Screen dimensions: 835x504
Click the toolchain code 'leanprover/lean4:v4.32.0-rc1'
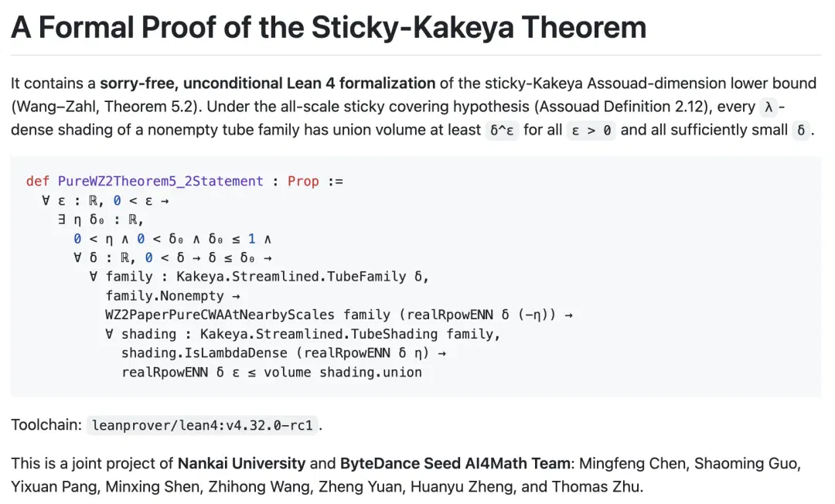203,426
